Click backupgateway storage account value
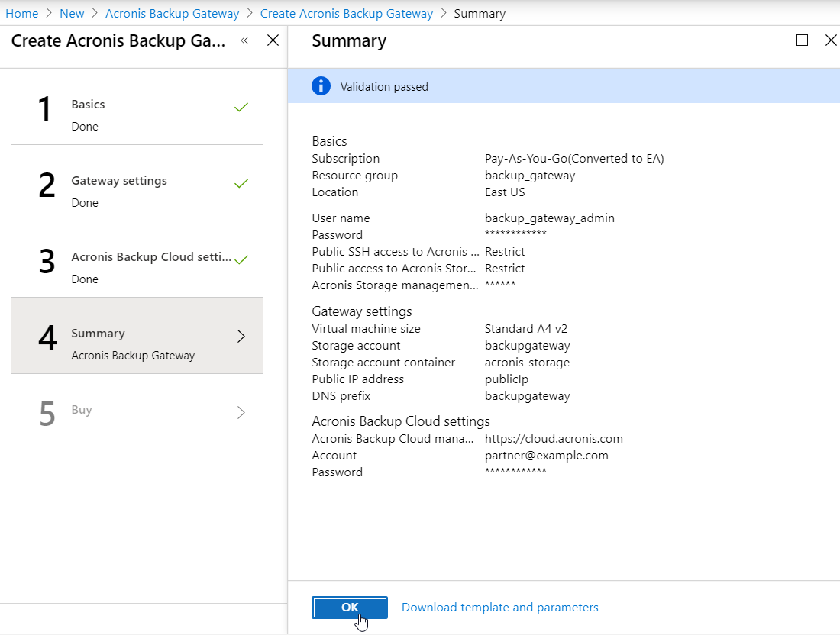 (527, 346)
